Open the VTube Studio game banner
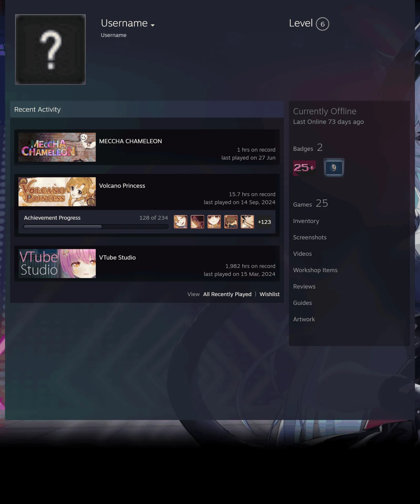The height and width of the screenshot is (504, 420). click(57, 264)
